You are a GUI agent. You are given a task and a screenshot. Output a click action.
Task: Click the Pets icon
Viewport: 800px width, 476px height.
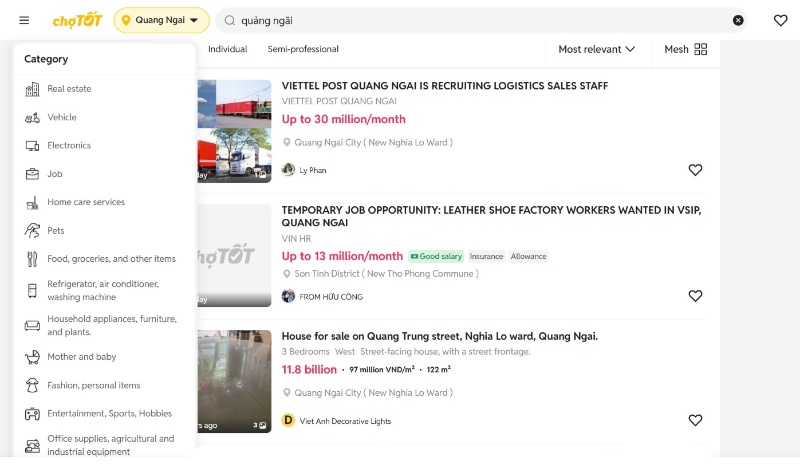32,231
